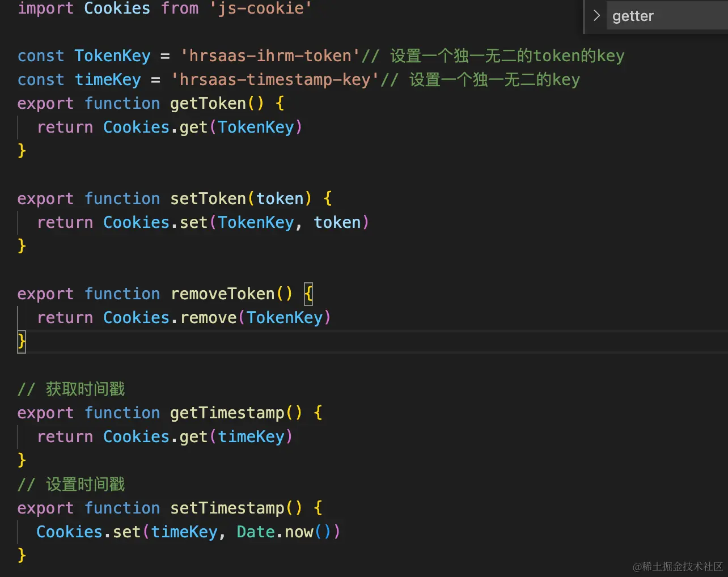This screenshot has height=577, width=728.
Task: Click timeKey in its const declaration
Action: point(108,79)
